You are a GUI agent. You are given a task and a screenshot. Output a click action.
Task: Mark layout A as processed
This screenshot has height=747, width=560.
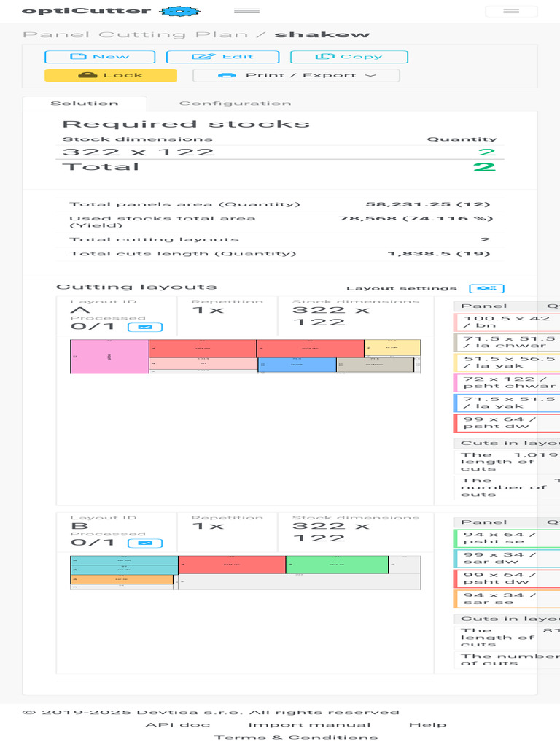[x=145, y=328]
